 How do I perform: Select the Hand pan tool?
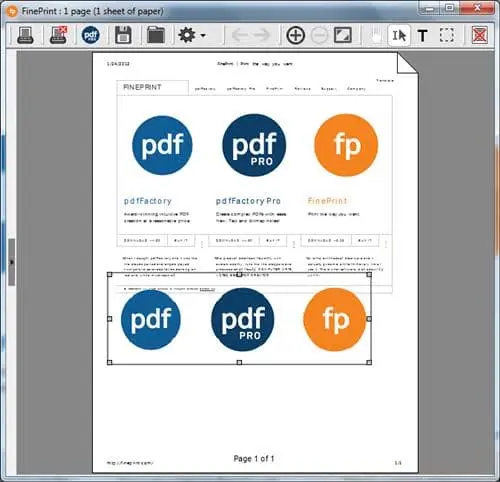tap(376, 35)
